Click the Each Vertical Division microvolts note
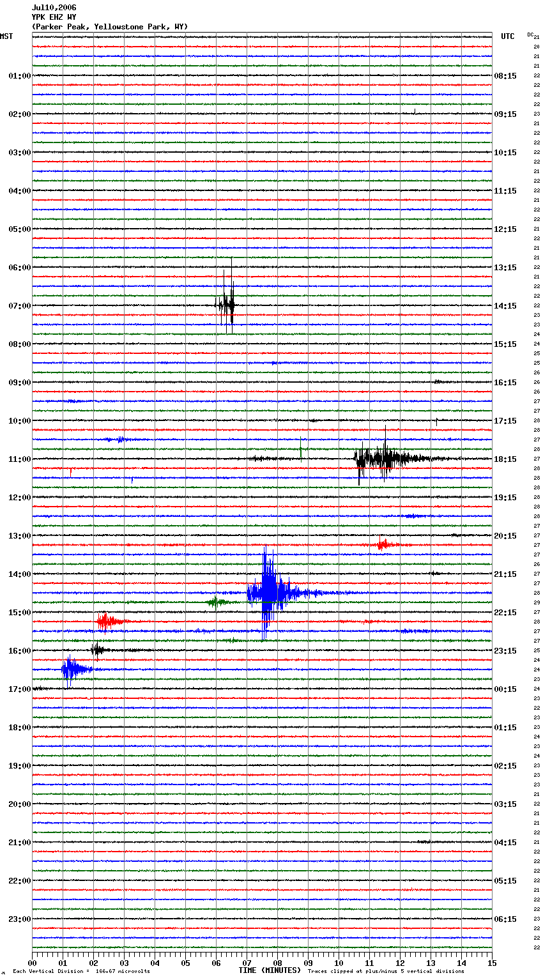The width and height of the screenshot is (543, 980). [x=81, y=972]
